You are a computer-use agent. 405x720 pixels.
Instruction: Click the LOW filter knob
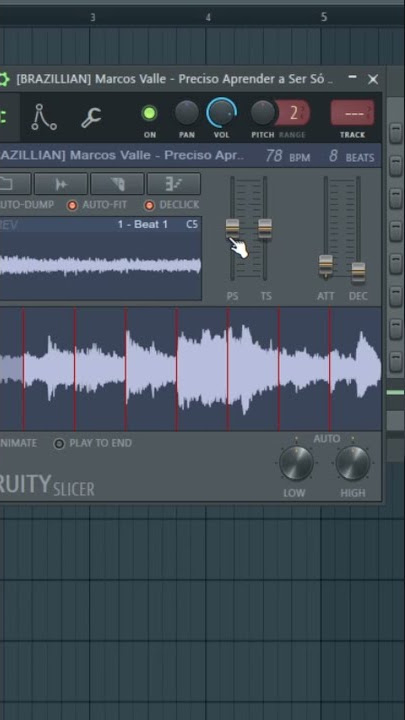click(x=296, y=463)
